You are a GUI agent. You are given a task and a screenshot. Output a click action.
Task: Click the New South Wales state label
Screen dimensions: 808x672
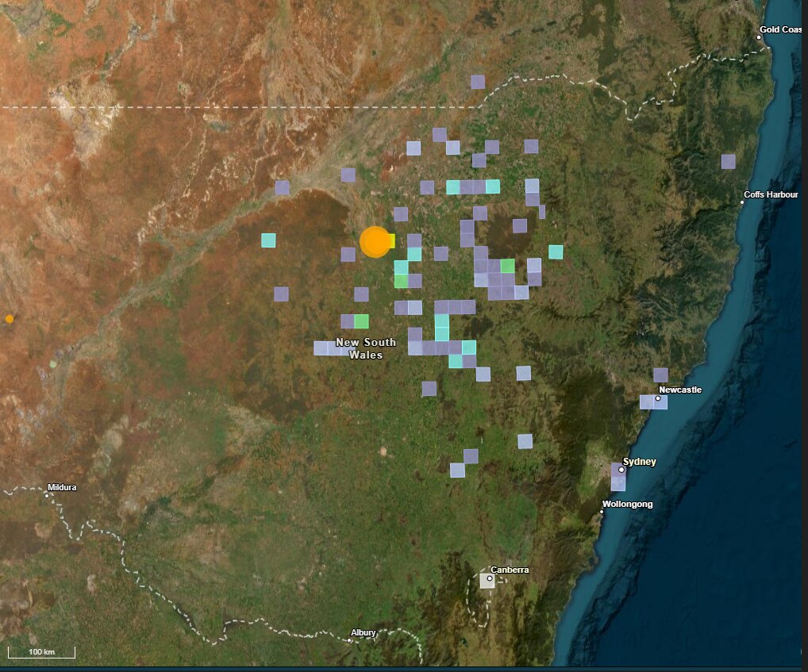365,348
